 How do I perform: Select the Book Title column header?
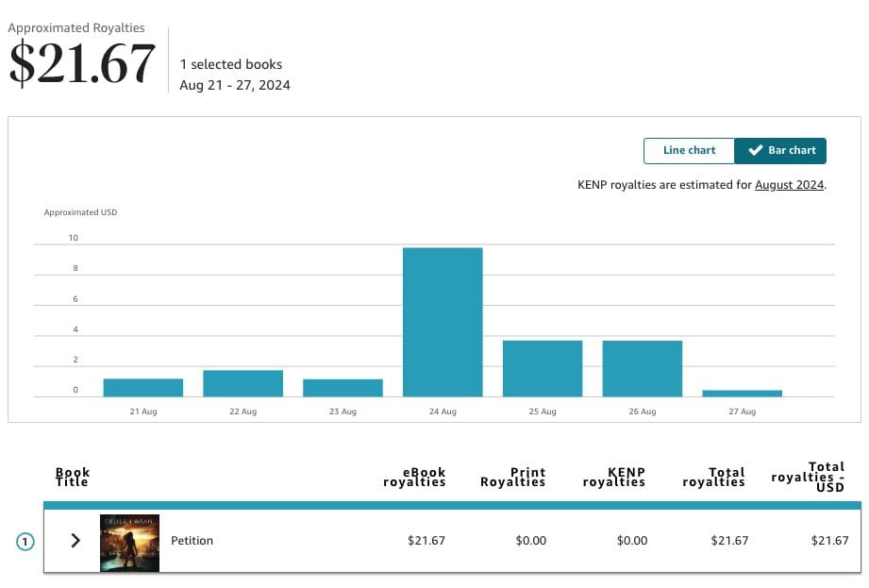point(73,477)
